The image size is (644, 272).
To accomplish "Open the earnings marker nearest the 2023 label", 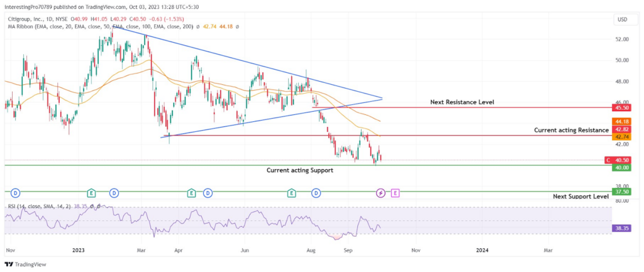I will point(91,192).
